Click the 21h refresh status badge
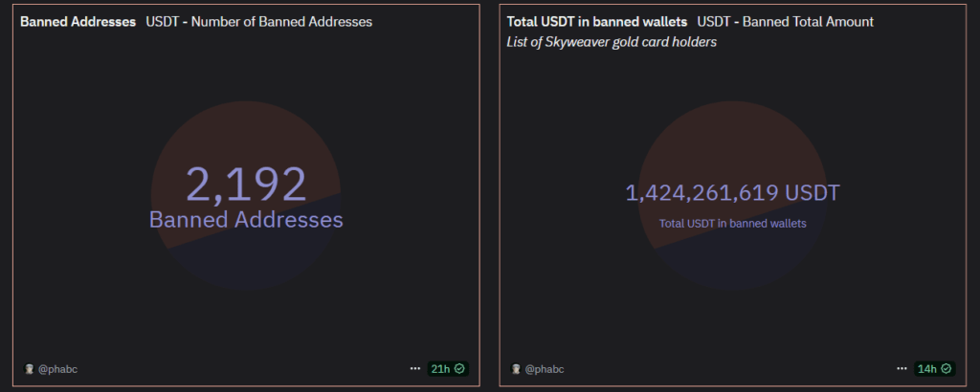Image resolution: width=980 pixels, height=392 pixels. [448, 369]
